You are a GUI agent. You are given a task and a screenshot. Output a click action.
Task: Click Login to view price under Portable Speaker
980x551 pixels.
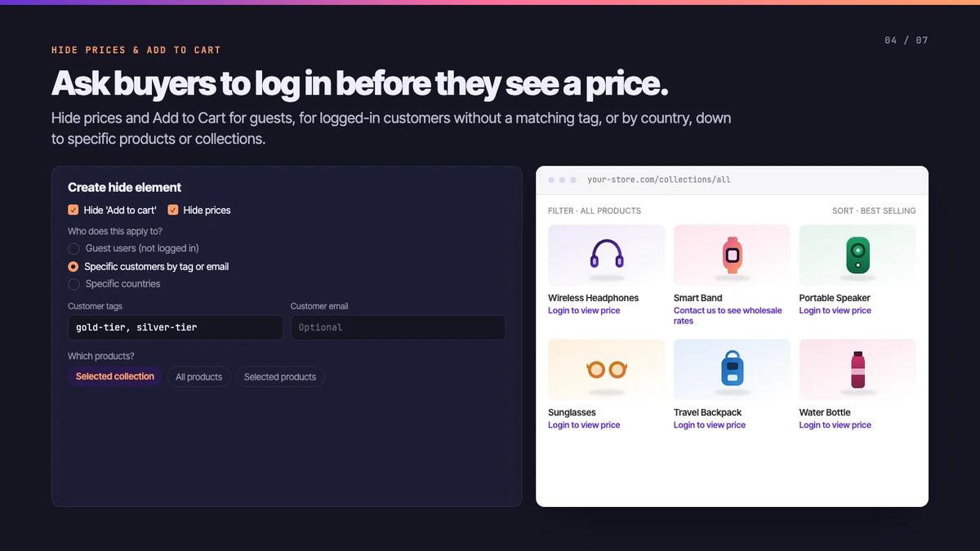(835, 310)
